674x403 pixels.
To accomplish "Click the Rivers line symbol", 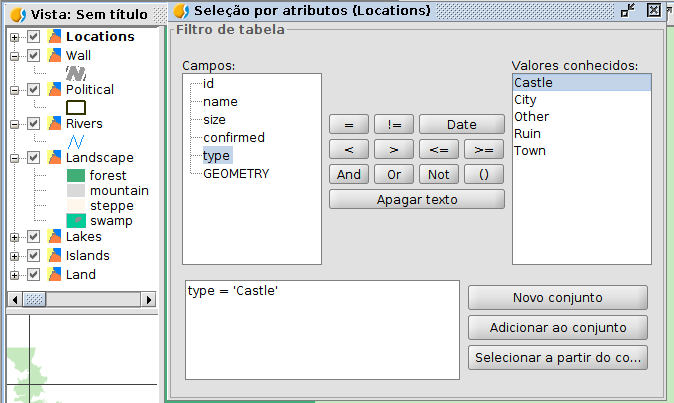I will [76, 141].
